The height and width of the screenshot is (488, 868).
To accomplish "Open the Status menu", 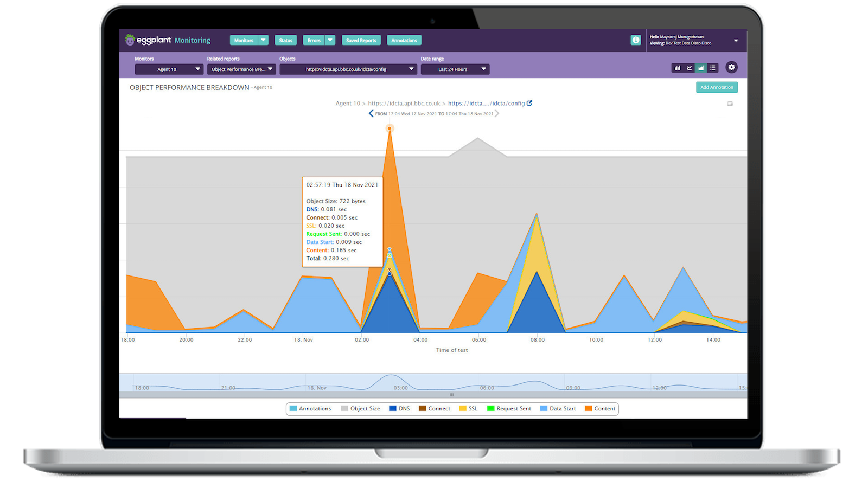I will (x=285, y=40).
